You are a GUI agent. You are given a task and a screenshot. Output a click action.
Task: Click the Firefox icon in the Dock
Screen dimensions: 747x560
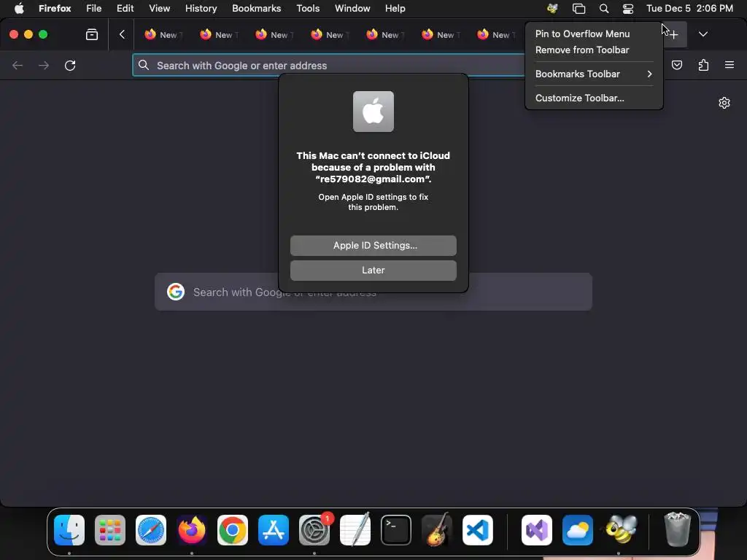pos(192,530)
